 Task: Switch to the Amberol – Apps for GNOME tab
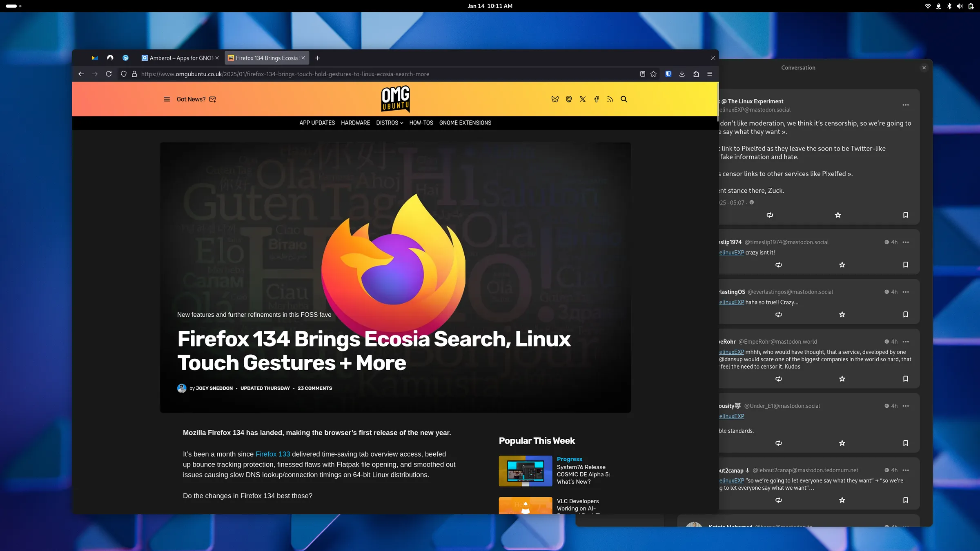click(180, 58)
